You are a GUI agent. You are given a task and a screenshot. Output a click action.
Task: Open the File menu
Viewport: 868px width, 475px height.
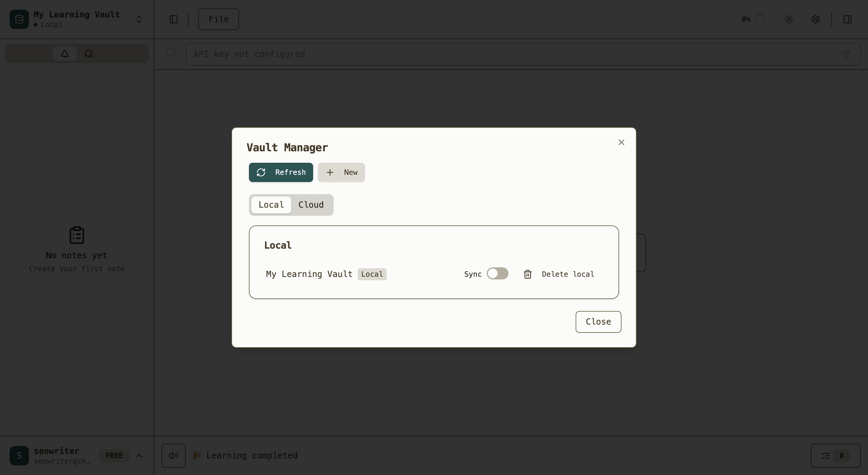click(x=218, y=19)
